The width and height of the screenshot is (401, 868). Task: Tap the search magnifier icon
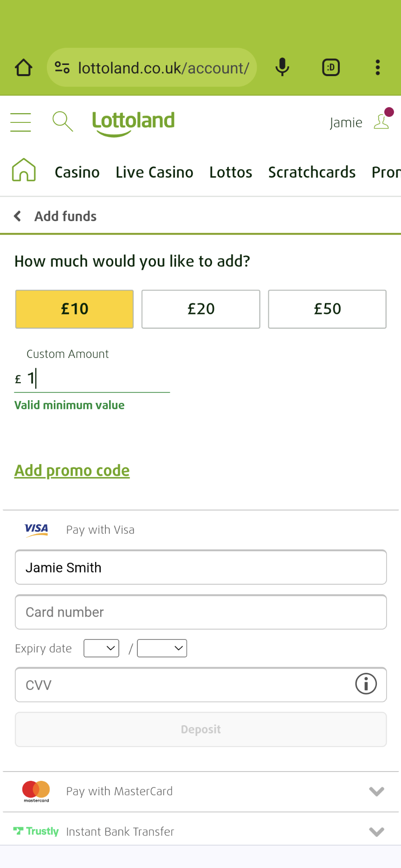tap(63, 122)
